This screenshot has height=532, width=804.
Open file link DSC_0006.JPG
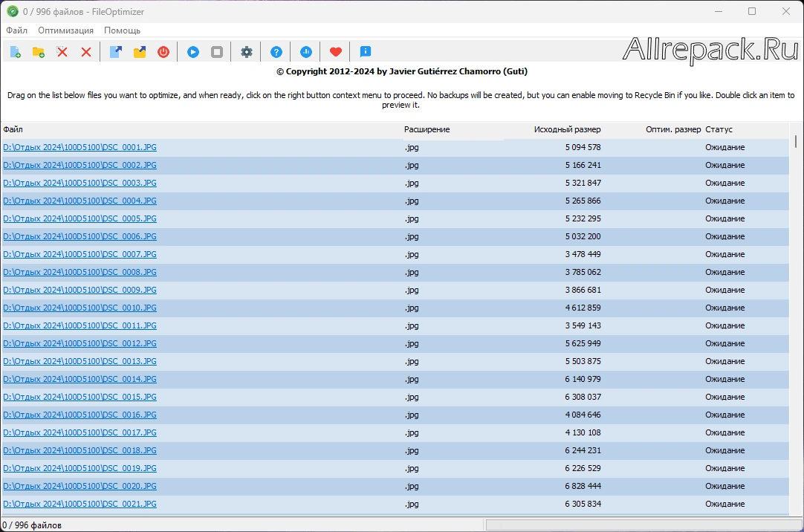[x=80, y=237]
